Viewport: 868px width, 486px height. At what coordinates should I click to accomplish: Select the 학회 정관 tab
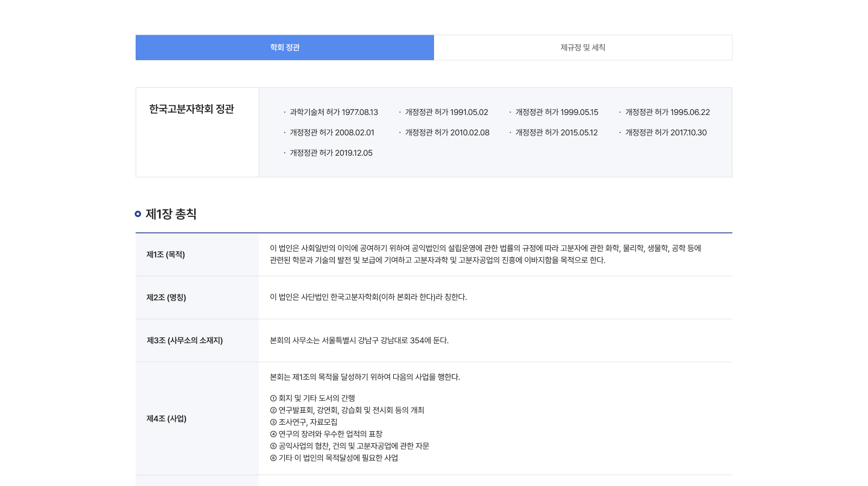285,48
